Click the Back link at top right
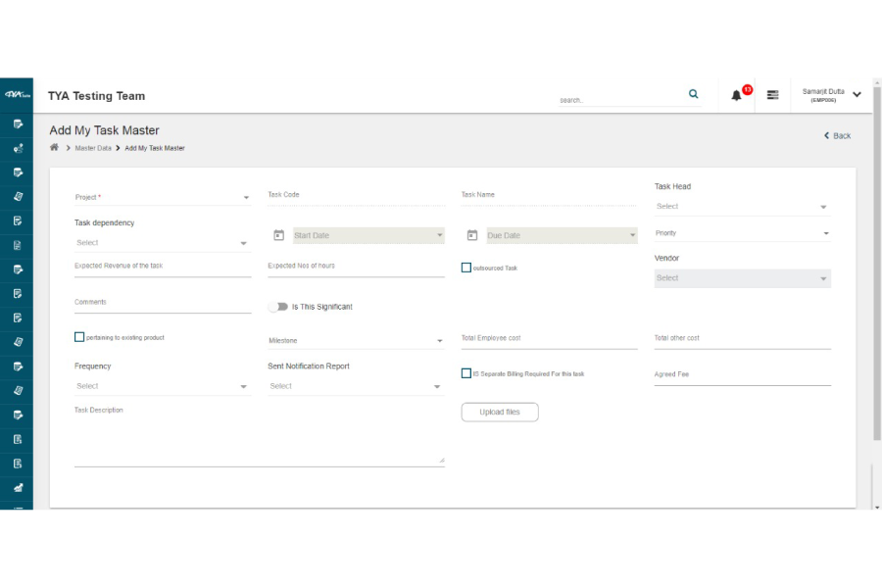Screen dimensions: 882x588 click(836, 135)
